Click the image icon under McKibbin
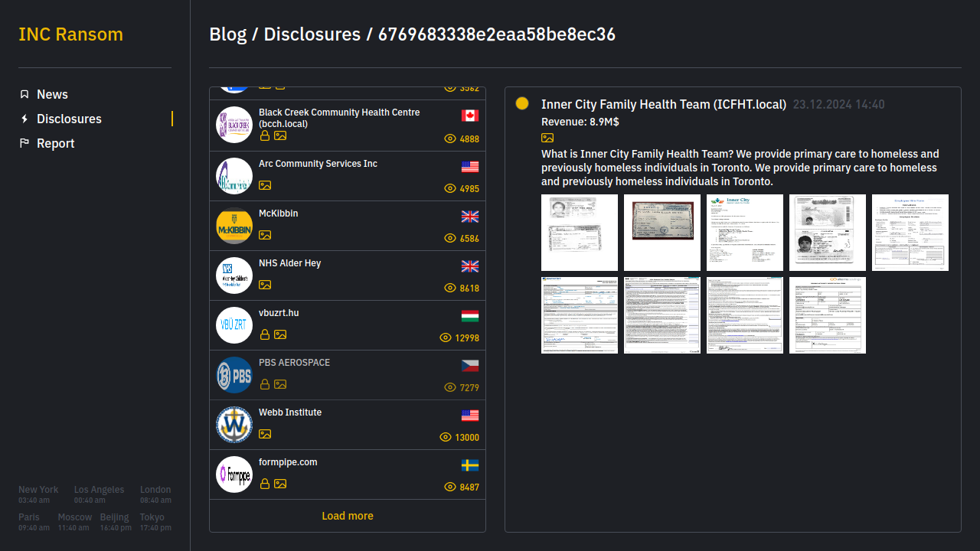This screenshot has width=980, height=551. (x=265, y=235)
